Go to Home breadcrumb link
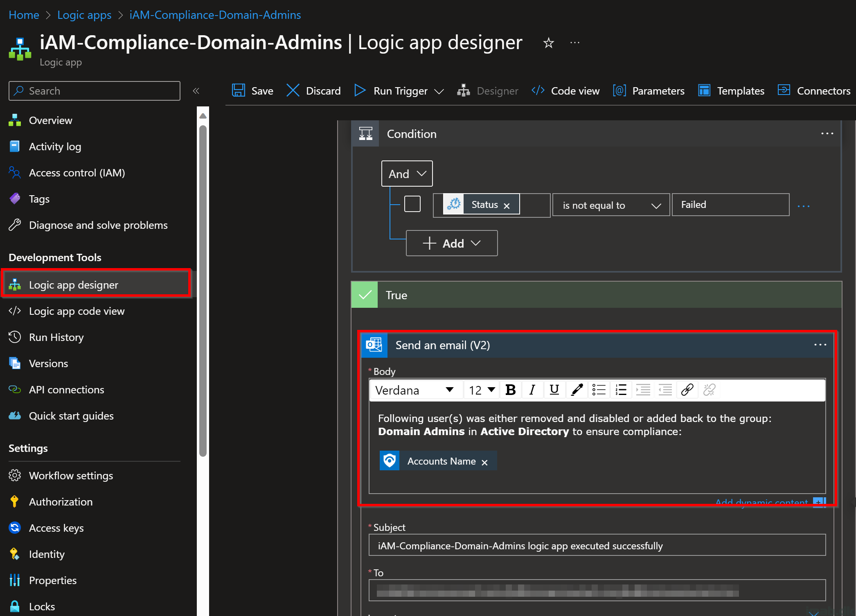Viewport: 856px width, 616px height. (24, 15)
